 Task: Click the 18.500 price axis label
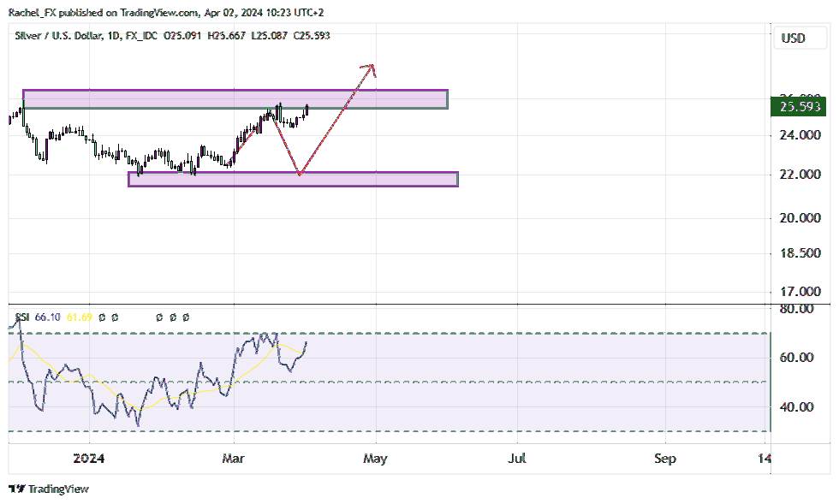(x=800, y=252)
